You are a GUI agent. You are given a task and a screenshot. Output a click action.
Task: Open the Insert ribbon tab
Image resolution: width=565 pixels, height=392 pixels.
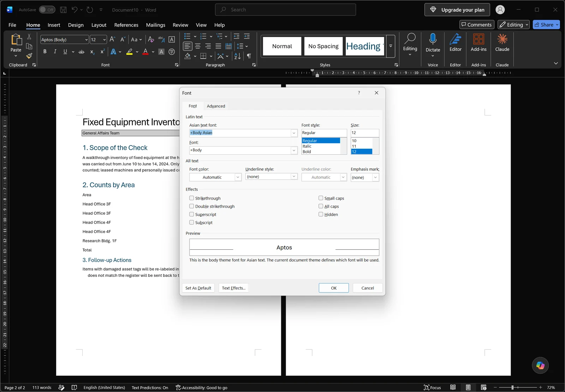[54, 25]
